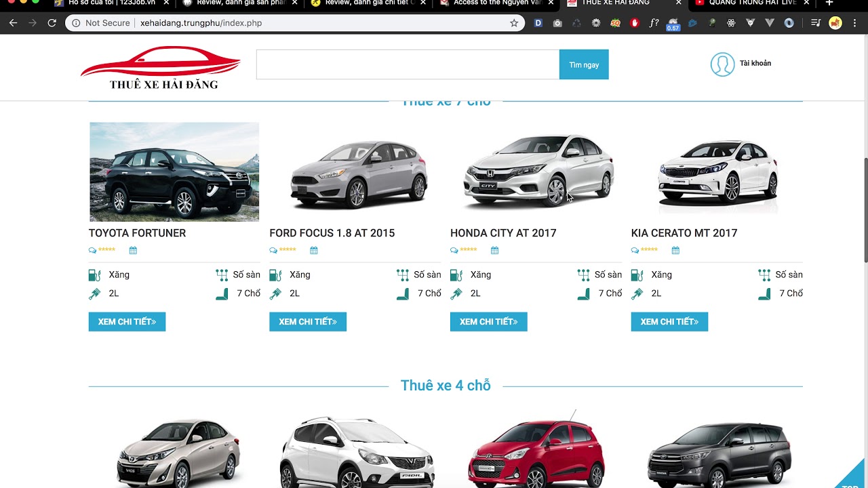Open the f? font finder extension

pos(654,23)
